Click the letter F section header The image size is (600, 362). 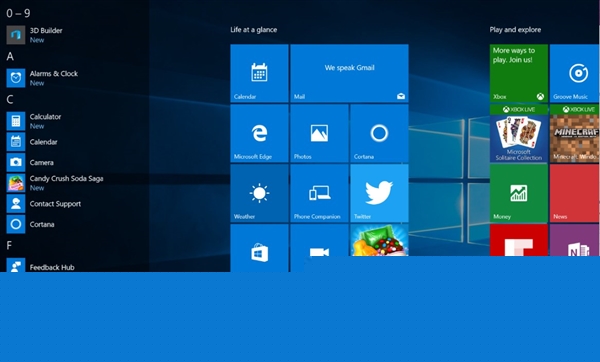pyautogui.click(x=10, y=246)
